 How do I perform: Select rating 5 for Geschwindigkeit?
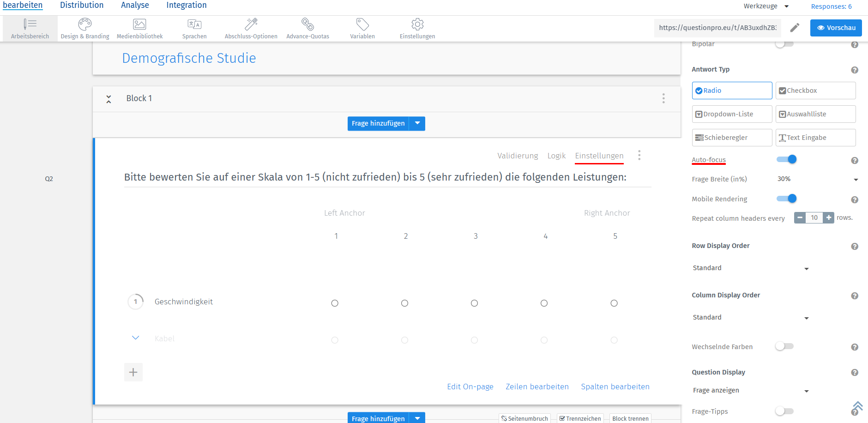tap(614, 303)
